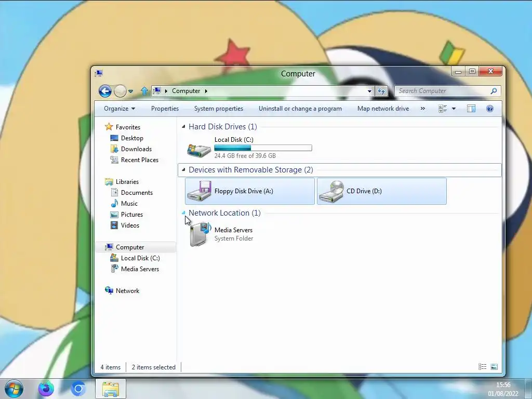Screen dimensions: 532x399
Task: Open Desktop from Favorites
Action: tap(132, 138)
